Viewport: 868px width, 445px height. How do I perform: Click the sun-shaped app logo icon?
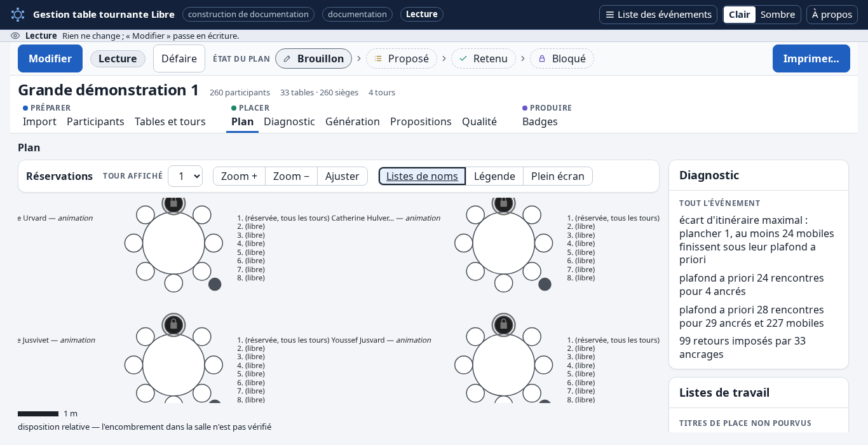pyautogui.click(x=18, y=14)
